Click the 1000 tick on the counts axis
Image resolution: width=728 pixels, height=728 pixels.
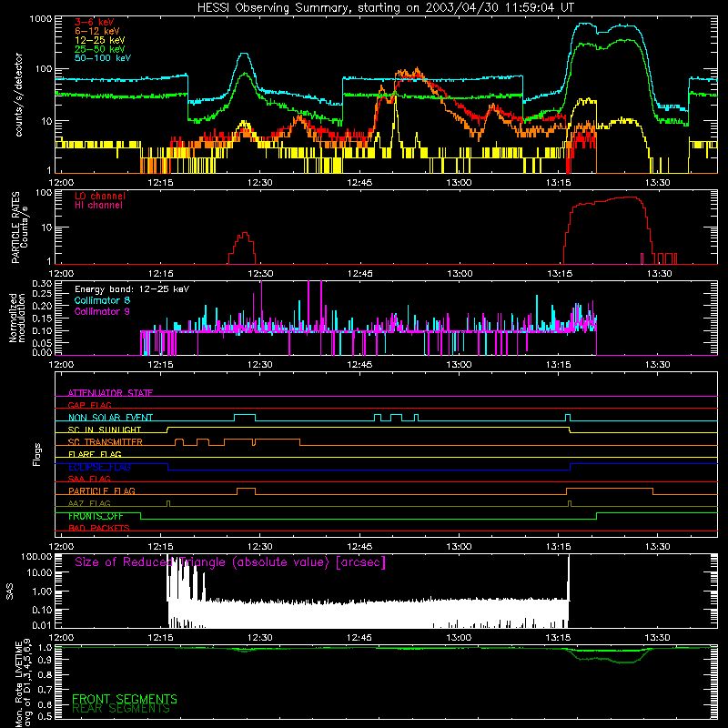click(40, 19)
